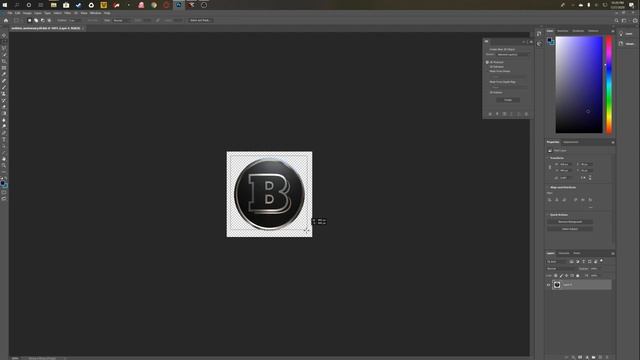Select the Shape tool in toolbar
The image size is (640, 360).
coord(4,153)
